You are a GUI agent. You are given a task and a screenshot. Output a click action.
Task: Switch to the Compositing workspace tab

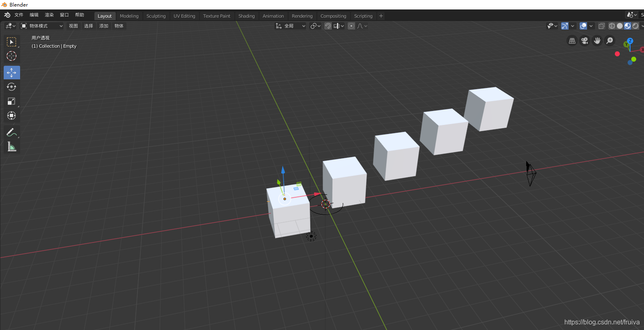[333, 16]
